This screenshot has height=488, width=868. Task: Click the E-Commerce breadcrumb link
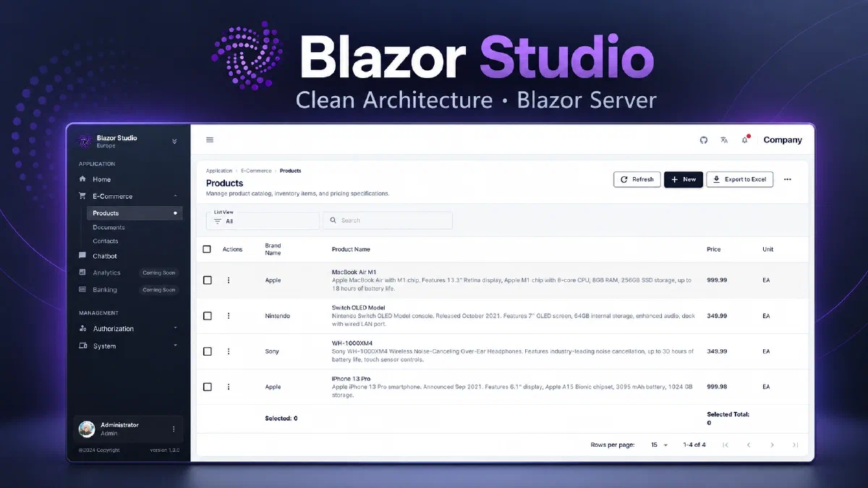[x=256, y=171]
